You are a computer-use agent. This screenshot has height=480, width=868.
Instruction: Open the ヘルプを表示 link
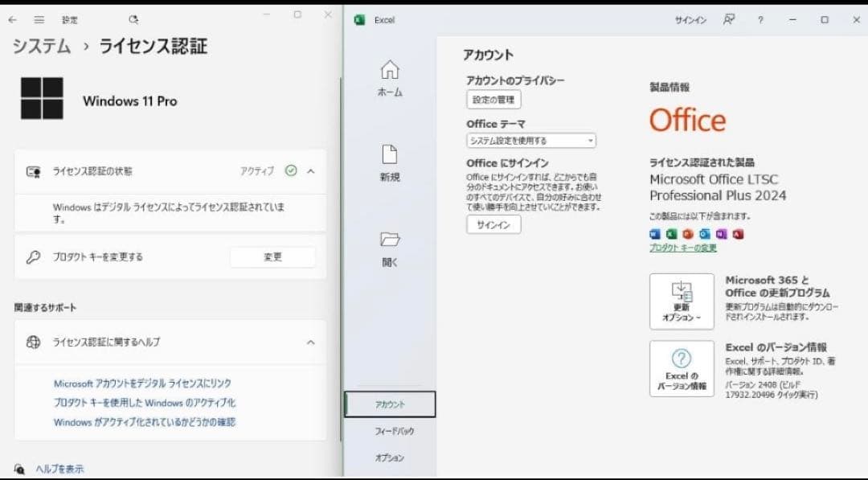coord(59,469)
